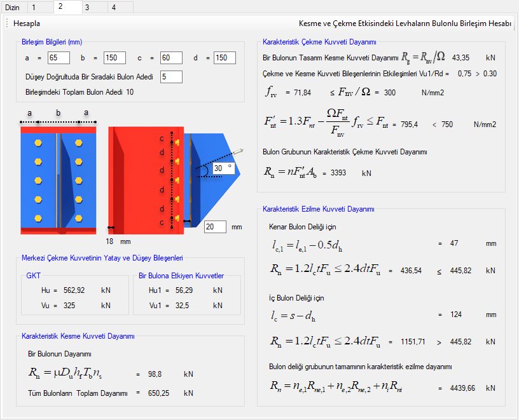Click the front view connection diagram
This screenshot has width=519, height=420.
pyautogui.click(x=59, y=180)
